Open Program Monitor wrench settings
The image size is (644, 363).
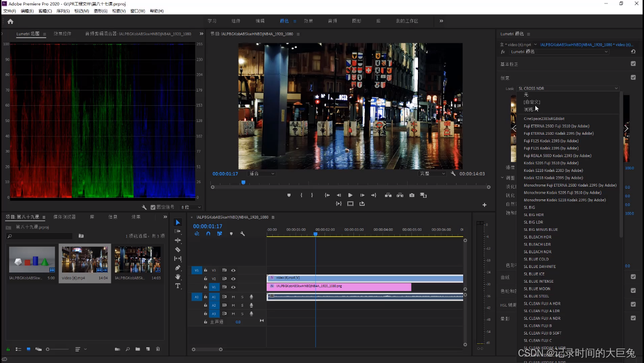[453, 174]
